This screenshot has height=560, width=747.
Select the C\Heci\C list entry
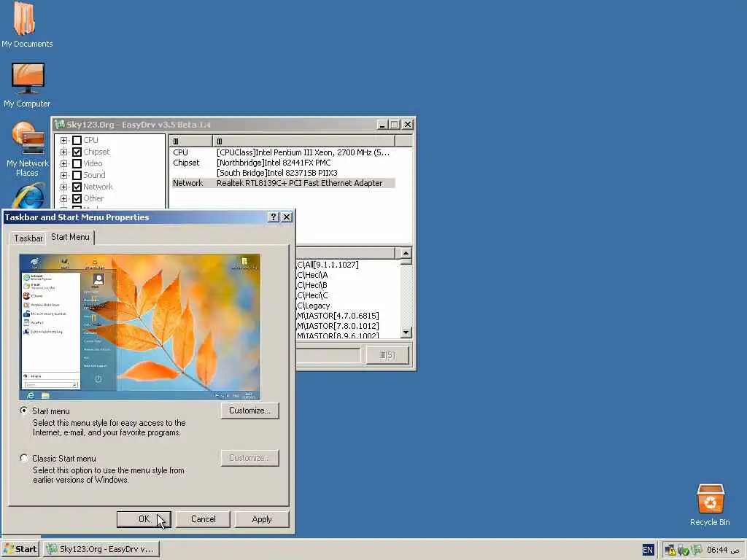[312, 296]
